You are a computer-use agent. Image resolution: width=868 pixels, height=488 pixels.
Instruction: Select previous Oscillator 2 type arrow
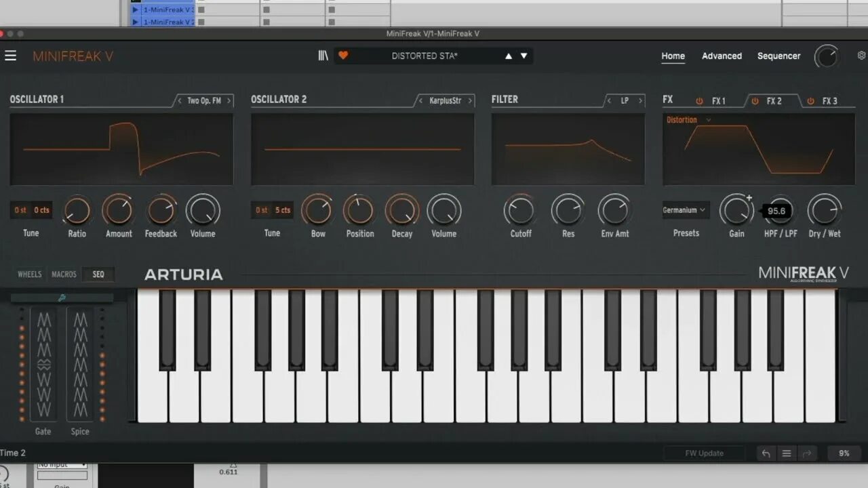click(x=421, y=100)
